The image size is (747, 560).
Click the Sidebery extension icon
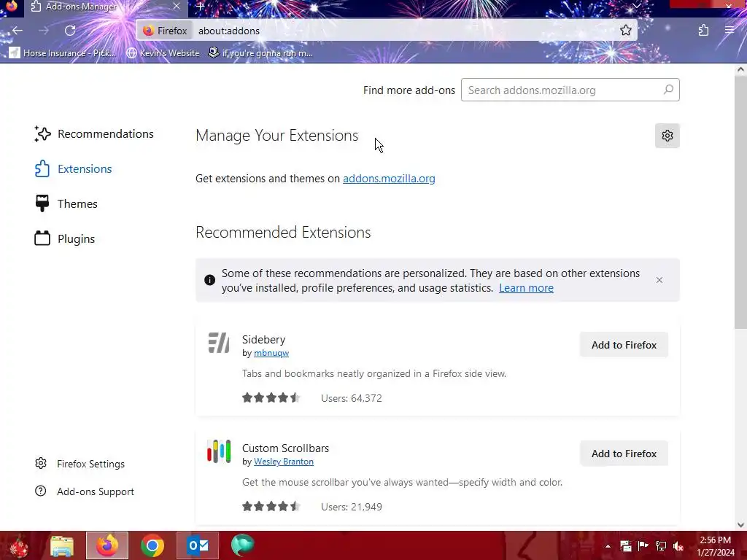219,343
